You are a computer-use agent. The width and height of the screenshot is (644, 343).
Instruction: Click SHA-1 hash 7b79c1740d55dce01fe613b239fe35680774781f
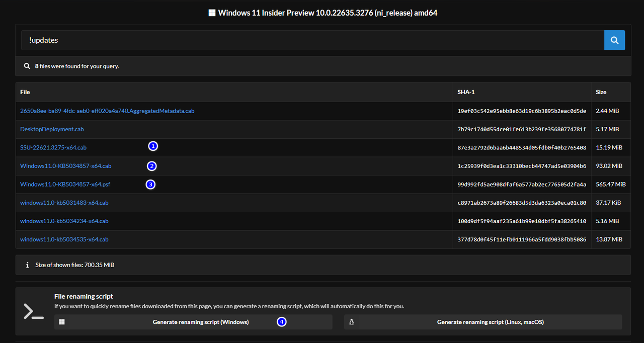522,129
